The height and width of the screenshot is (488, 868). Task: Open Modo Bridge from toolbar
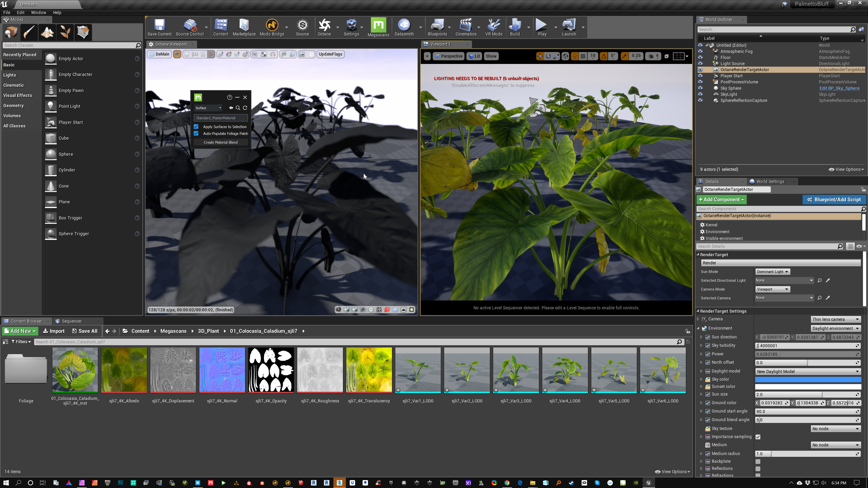[272, 27]
